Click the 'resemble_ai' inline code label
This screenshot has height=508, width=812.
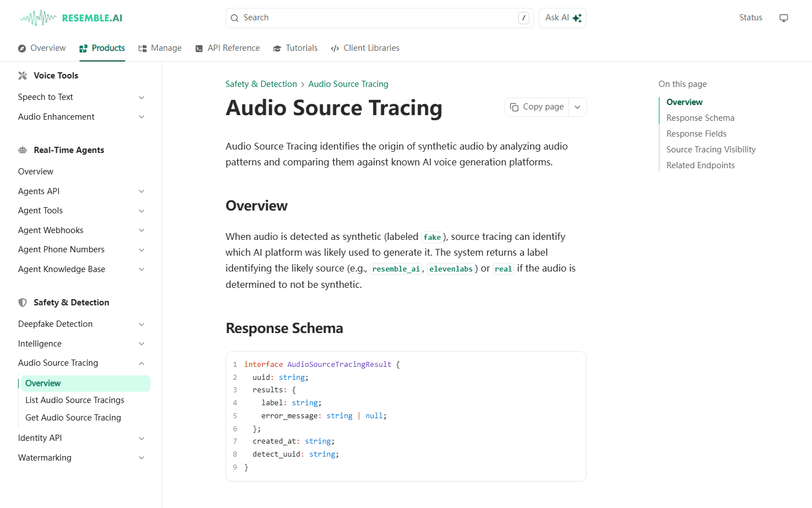point(396,269)
